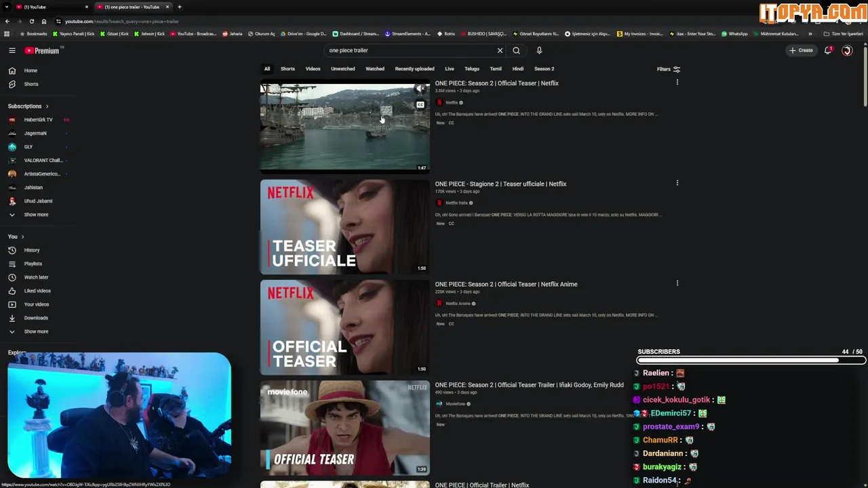This screenshot has height=488, width=868.
Task: Open Yayıncı Paneli Kick bookmark
Action: pyautogui.click(x=73, y=34)
